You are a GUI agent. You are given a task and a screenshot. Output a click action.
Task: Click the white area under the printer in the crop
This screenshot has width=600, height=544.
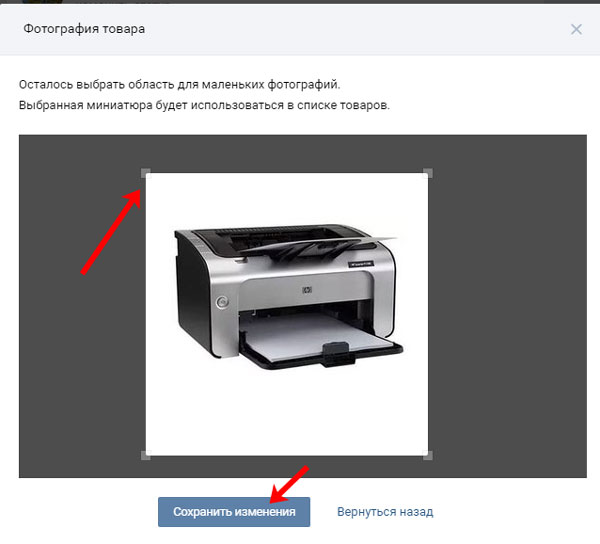pos(287,413)
